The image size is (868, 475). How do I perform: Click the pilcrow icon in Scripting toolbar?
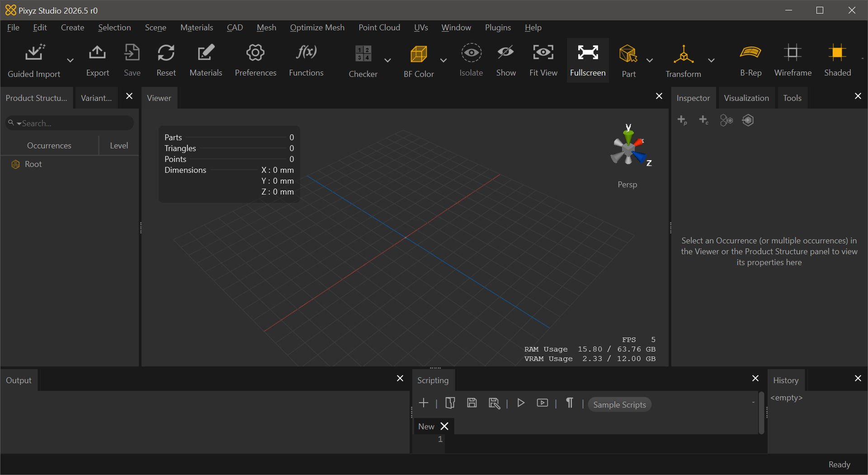pos(570,403)
